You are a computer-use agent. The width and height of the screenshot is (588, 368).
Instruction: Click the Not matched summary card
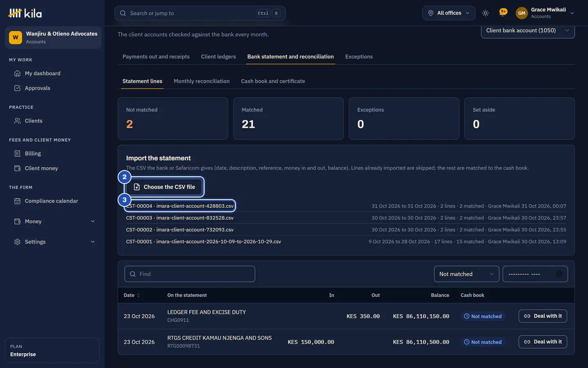click(173, 119)
